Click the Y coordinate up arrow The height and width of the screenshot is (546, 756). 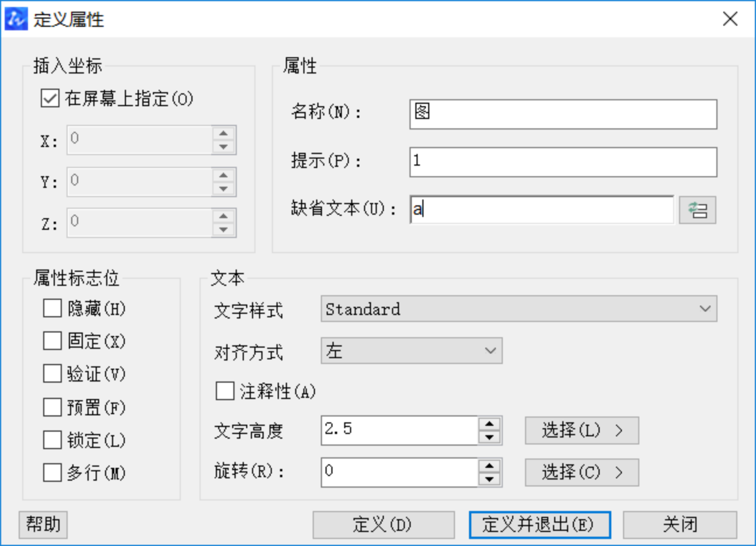tap(223, 175)
